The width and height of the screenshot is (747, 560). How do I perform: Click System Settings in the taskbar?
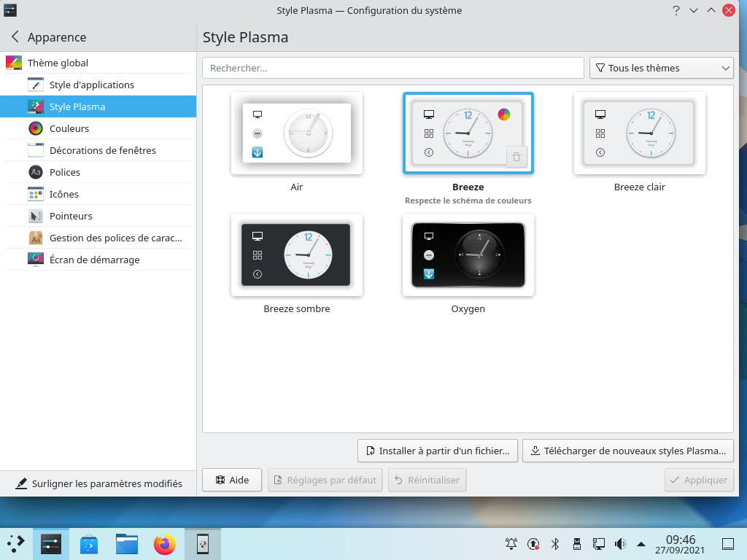pyautogui.click(x=51, y=544)
